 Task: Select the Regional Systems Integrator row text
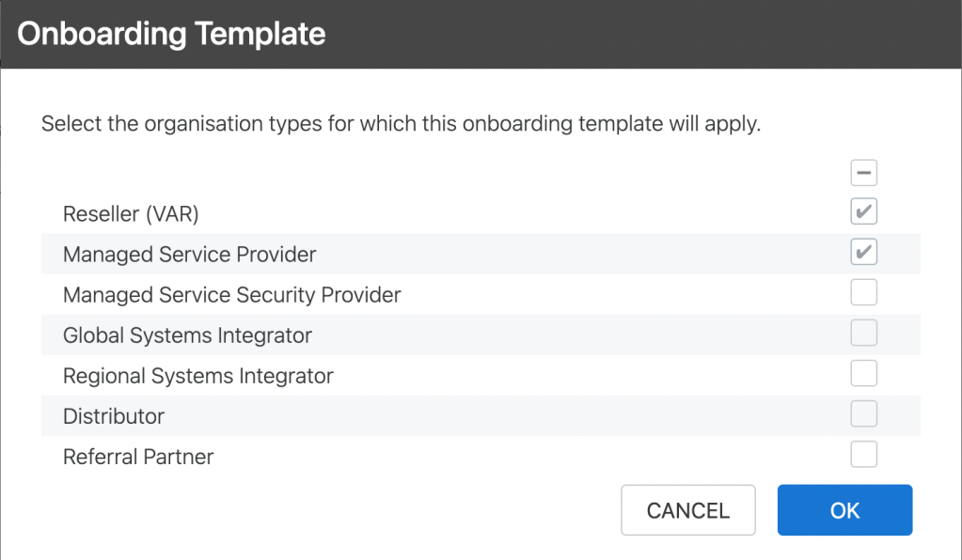click(x=197, y=377)
